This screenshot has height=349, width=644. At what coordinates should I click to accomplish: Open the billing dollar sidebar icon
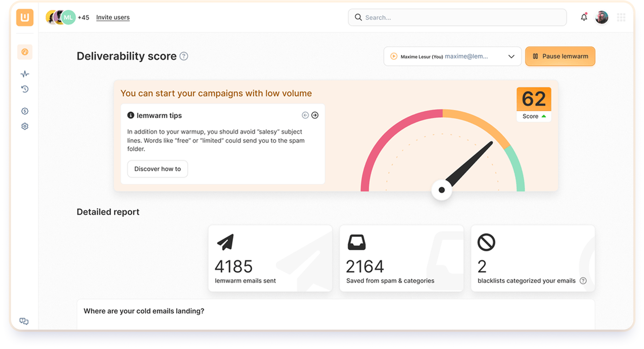(x=25, y=111)
